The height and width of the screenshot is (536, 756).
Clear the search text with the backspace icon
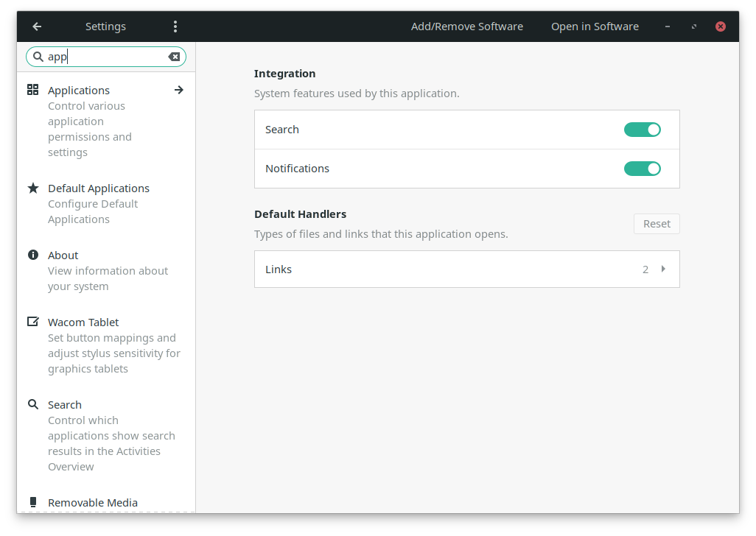pyautogui.click(x=174, y=57)
